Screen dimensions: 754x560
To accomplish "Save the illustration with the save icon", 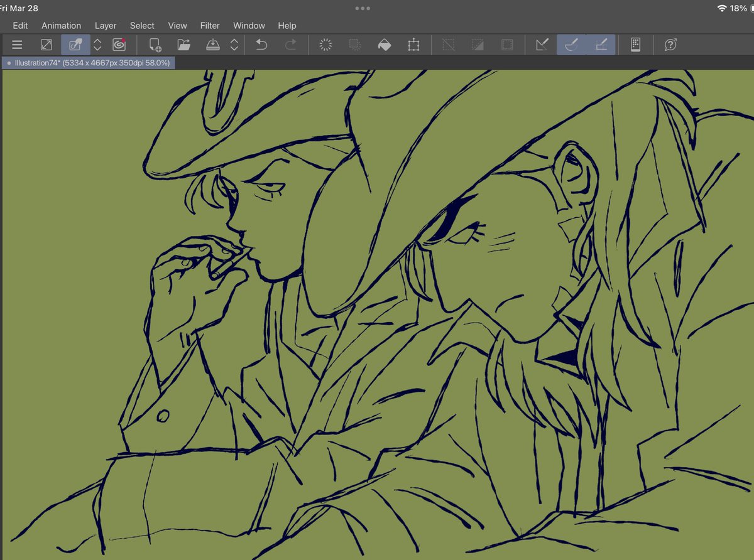I will (213, 45).
